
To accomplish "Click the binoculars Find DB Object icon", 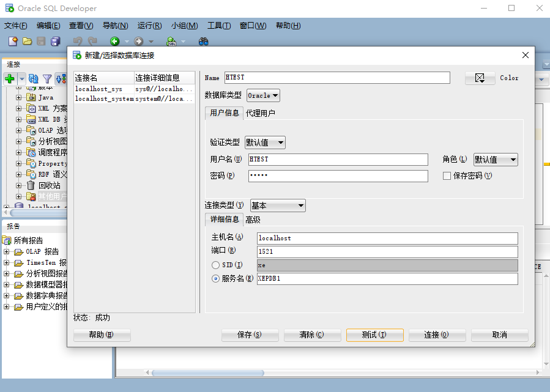I will coord(204,42).
